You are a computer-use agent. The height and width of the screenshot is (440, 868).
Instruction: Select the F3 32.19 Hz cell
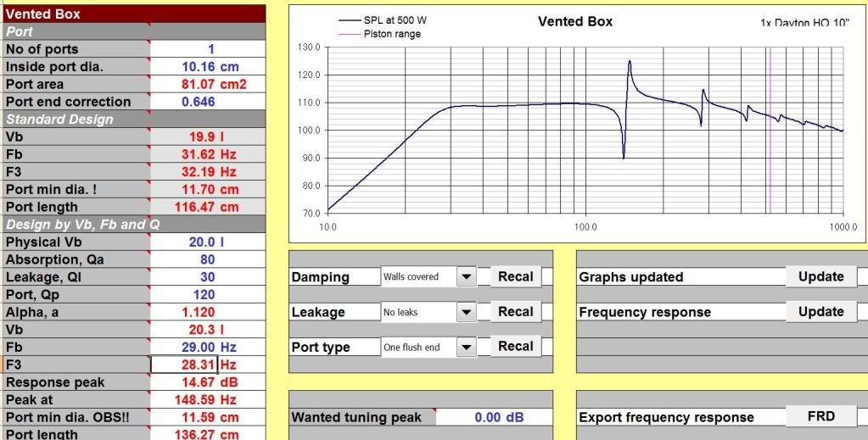pyautogui.click(x=208, y=171)
